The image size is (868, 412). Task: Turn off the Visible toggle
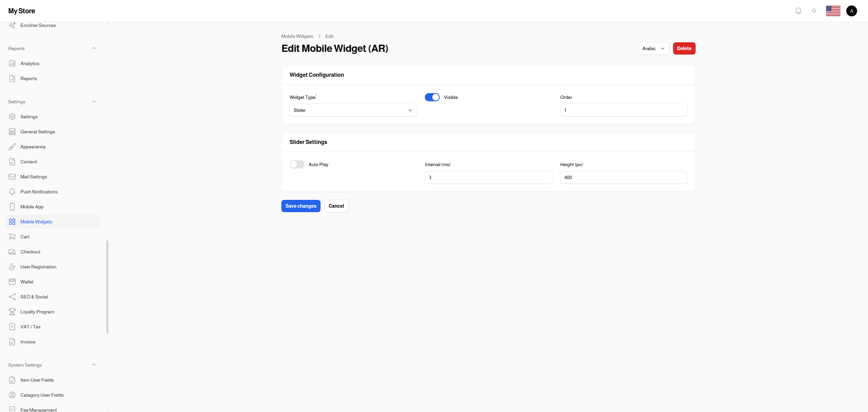coord(432,97)
